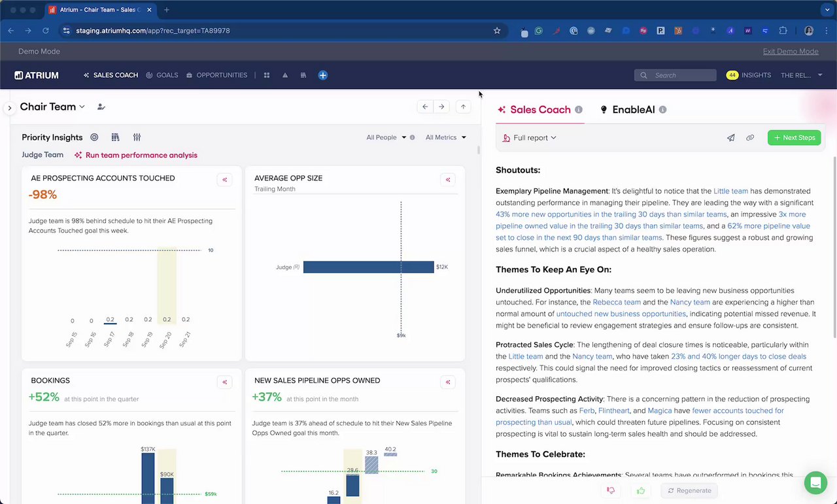Open the Little team link in Shoutouts
The image size is (837, 504).
pos(730,191)
